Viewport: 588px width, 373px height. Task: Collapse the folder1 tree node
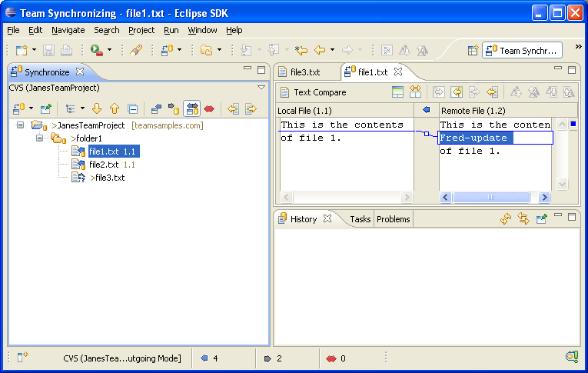[39, 138]
